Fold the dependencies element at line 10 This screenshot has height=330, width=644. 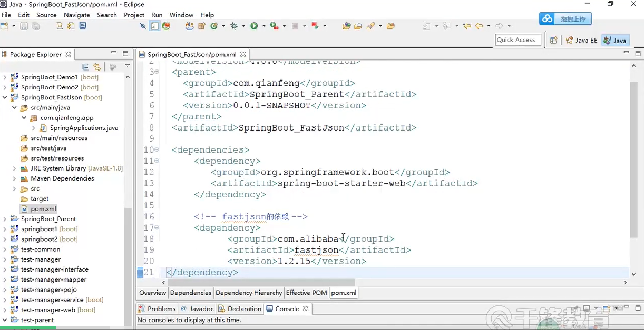(157, 150)
